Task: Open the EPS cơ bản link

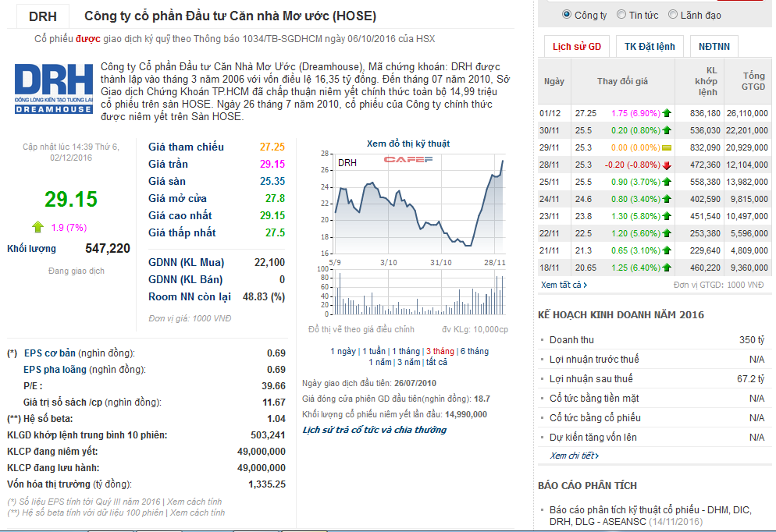Action: [49, 353]
